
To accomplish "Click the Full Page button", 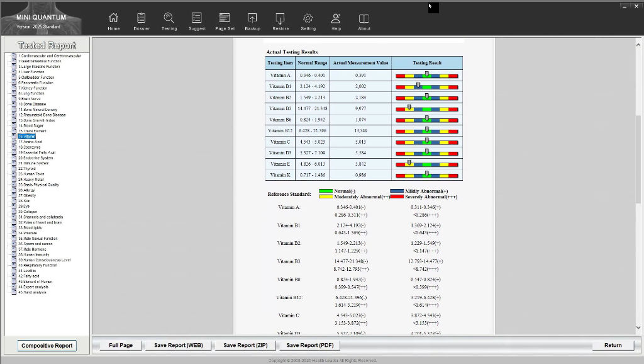I will point(121,345).
